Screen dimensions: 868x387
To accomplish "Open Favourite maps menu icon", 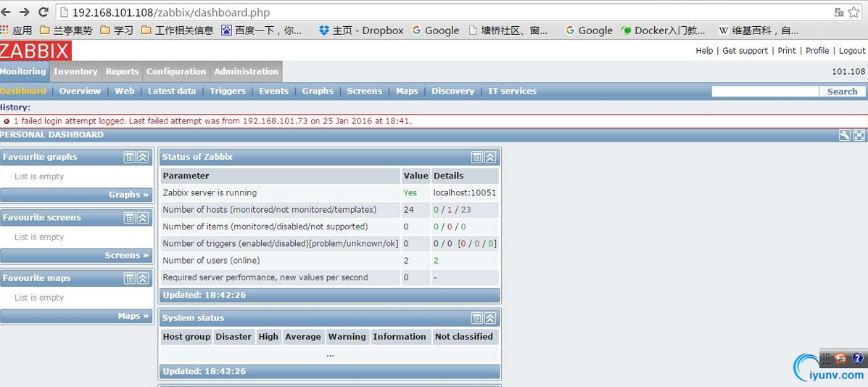I will [129, 278].
